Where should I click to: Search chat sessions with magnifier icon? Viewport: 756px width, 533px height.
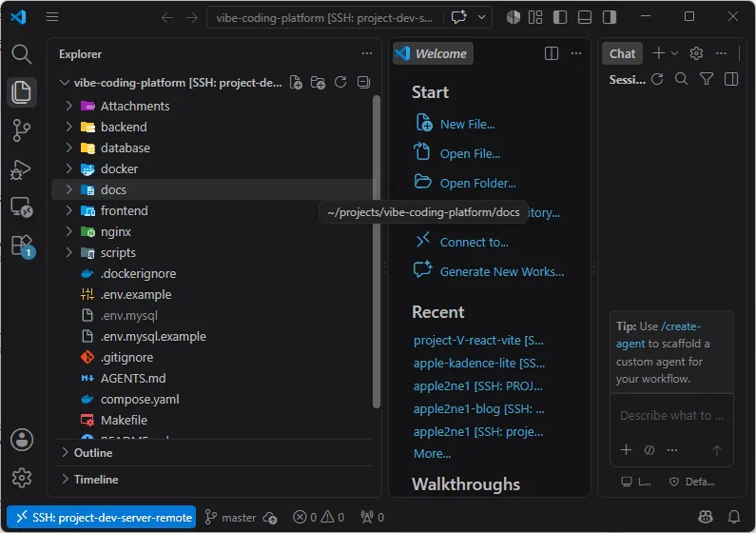coord(681,79)
